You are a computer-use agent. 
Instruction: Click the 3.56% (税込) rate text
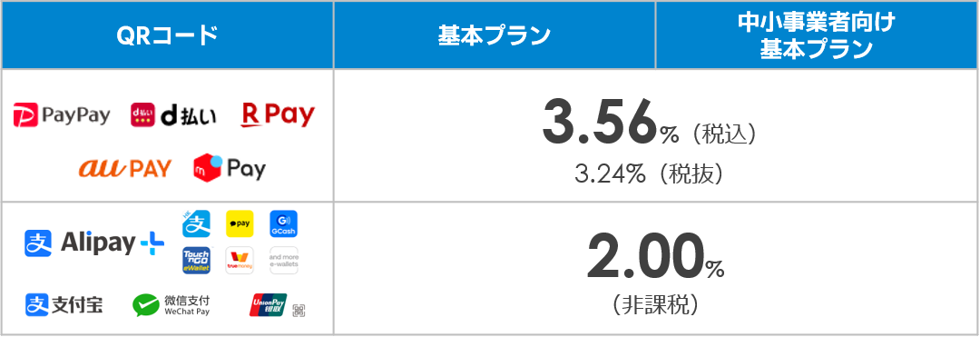point(650,124)
